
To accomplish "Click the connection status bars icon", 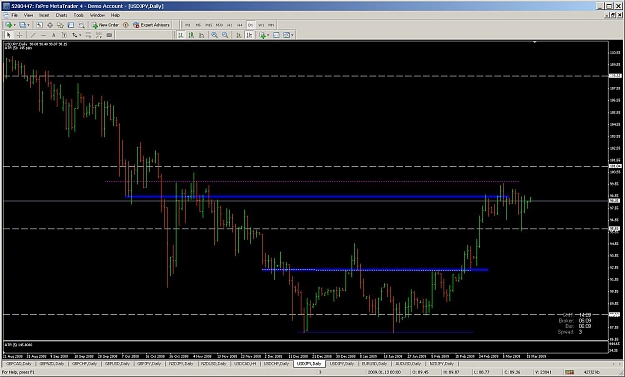I will (x=569, y=372).
